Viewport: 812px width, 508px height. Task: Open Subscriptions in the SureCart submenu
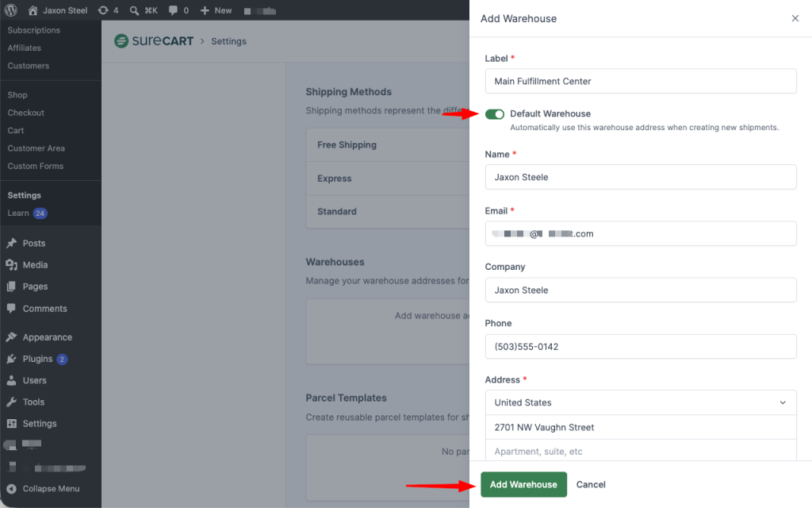click(x=33, y=30)
